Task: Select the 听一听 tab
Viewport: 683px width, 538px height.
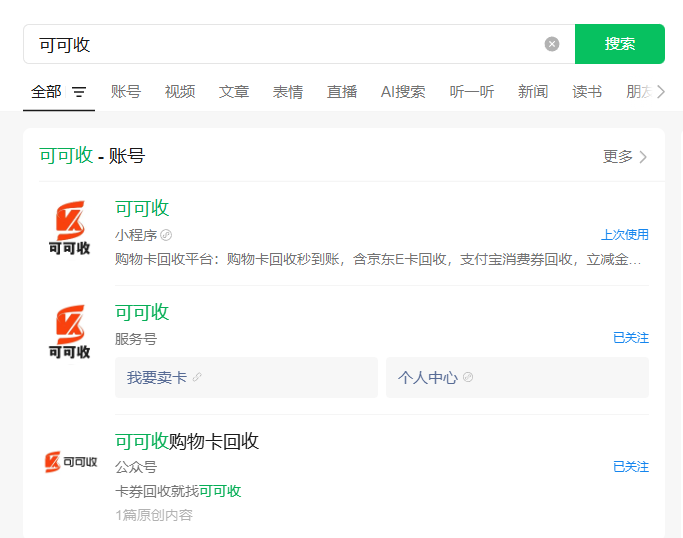Action: tap(472, 92)
